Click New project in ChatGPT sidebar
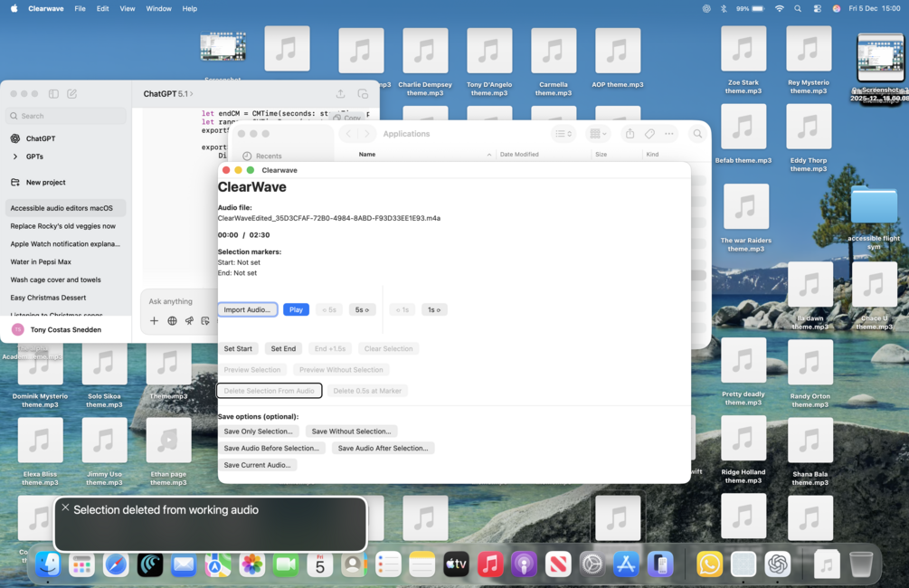Viewport: 909px width, 588px height. pyautogui.click(x=65, y=182)
